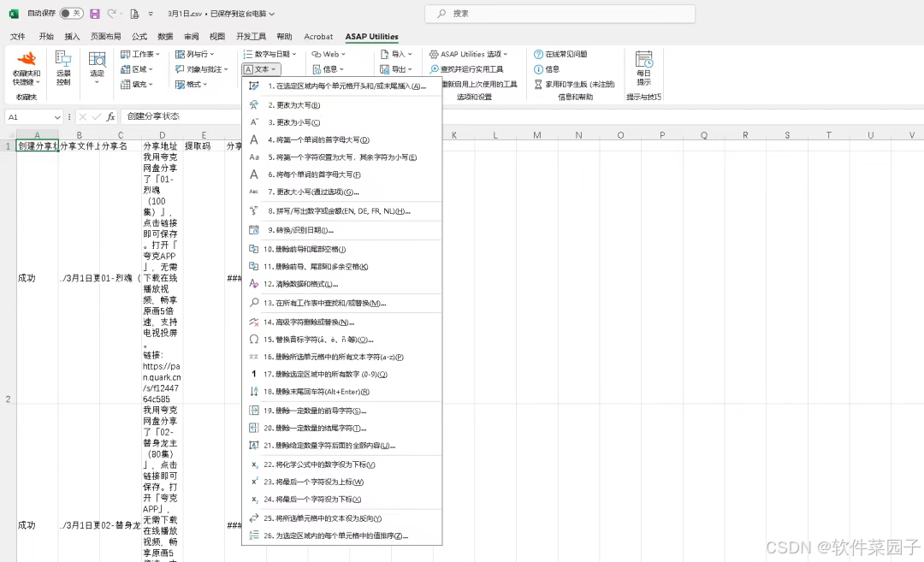
Task: Choose 26. 为选定区域内的每个单元格中的值排序
Action: [x=341, y=536]
